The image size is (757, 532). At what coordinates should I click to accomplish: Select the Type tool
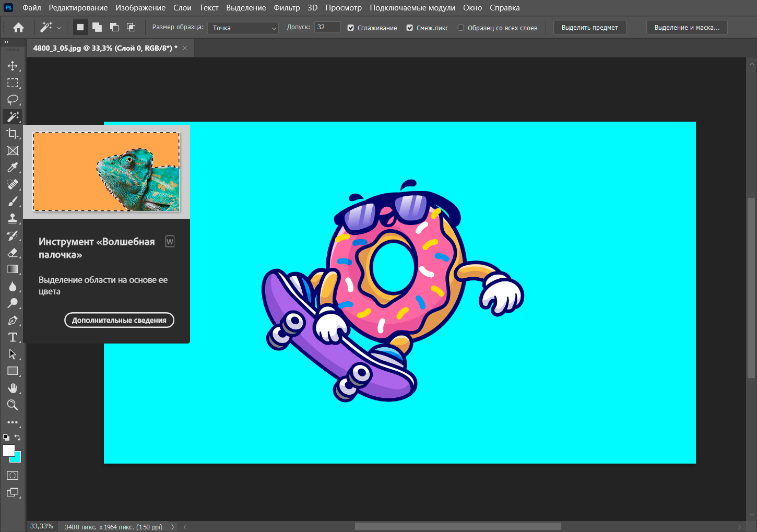coord(13,337)
